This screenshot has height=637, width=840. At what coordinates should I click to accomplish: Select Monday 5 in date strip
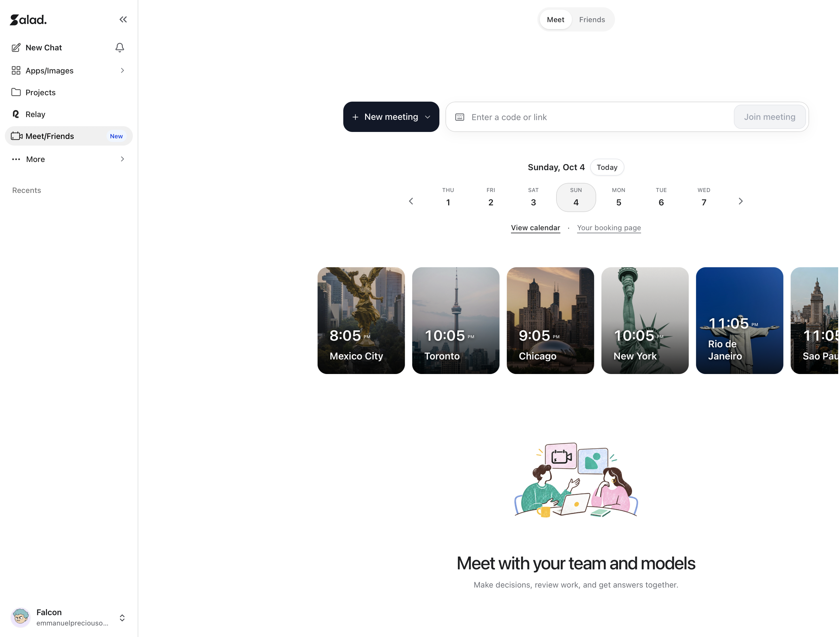[619, 197]
